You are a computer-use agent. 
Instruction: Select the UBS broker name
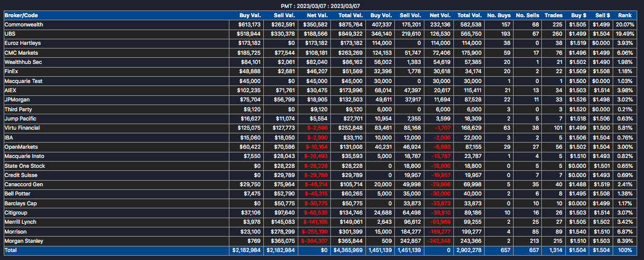click(x=10, y=34)
